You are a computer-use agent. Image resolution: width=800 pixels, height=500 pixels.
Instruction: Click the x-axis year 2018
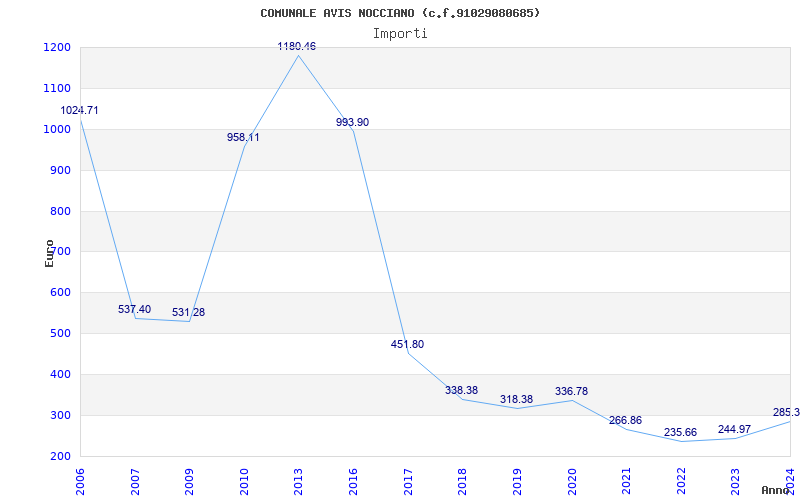(462, 481)
